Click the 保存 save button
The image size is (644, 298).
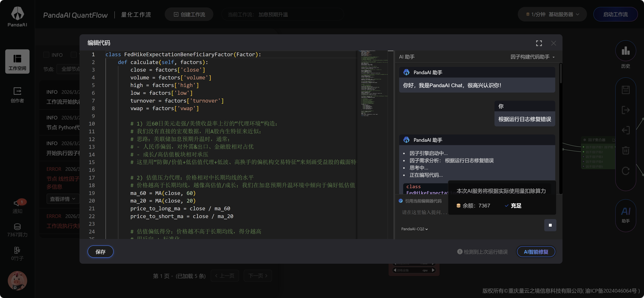(101, 252)
